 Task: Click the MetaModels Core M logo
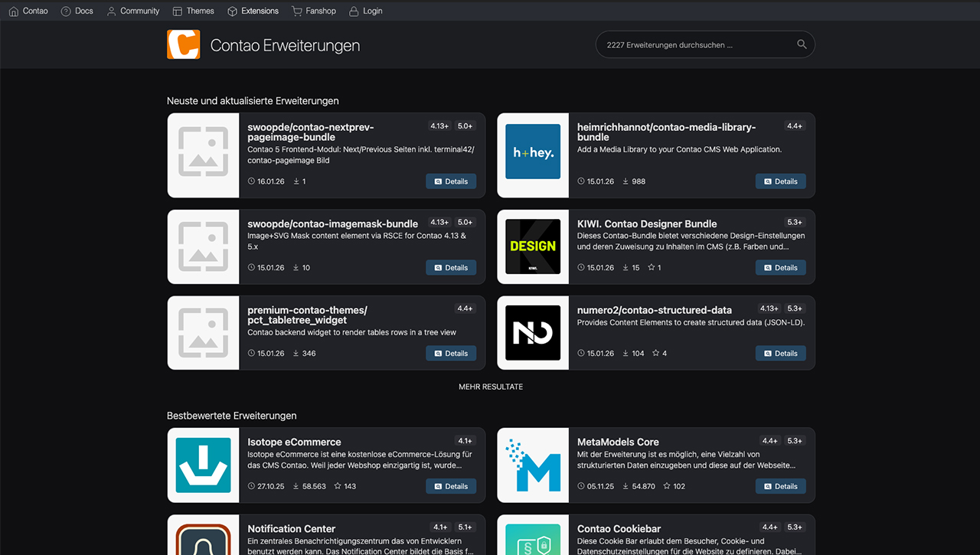point(533,465)
